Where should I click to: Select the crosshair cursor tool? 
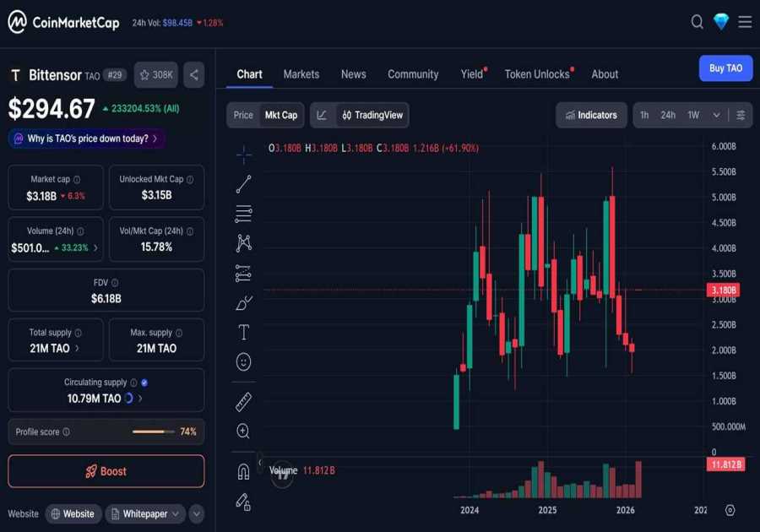242,154
